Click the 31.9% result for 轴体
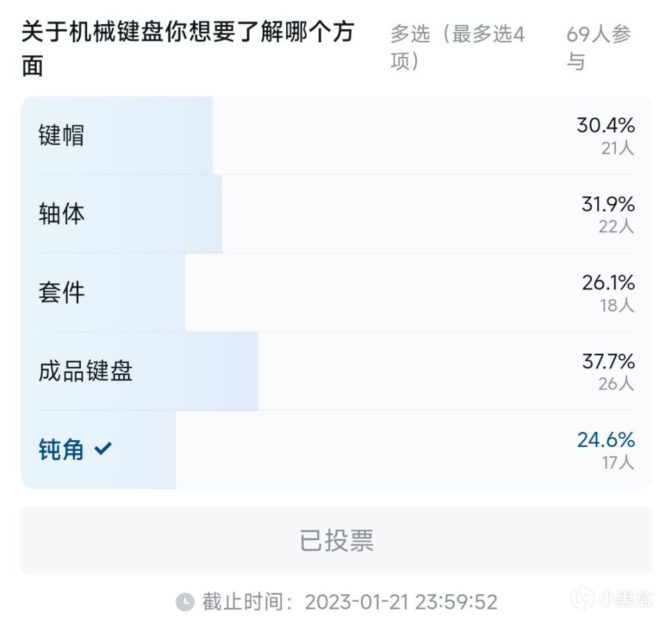672x626 pixels. [608, 205]
